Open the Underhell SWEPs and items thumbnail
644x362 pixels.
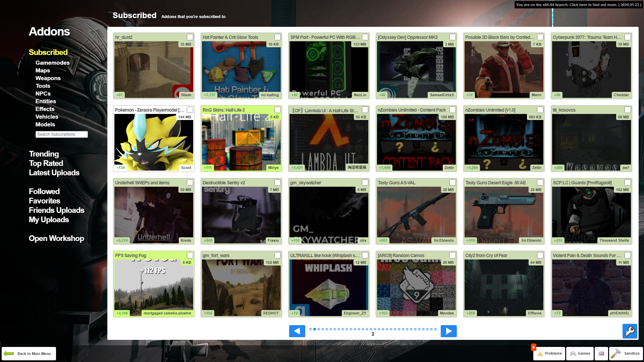[154, 215]
